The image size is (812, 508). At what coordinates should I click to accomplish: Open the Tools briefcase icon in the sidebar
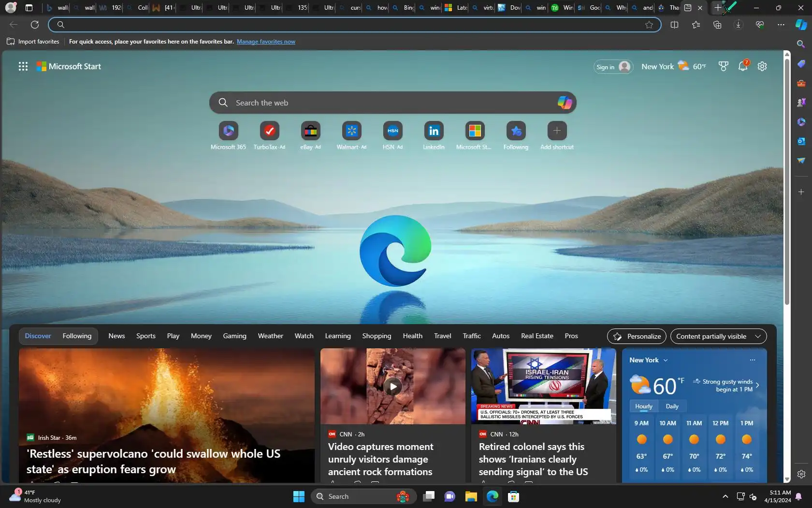(x=801, y=83)
